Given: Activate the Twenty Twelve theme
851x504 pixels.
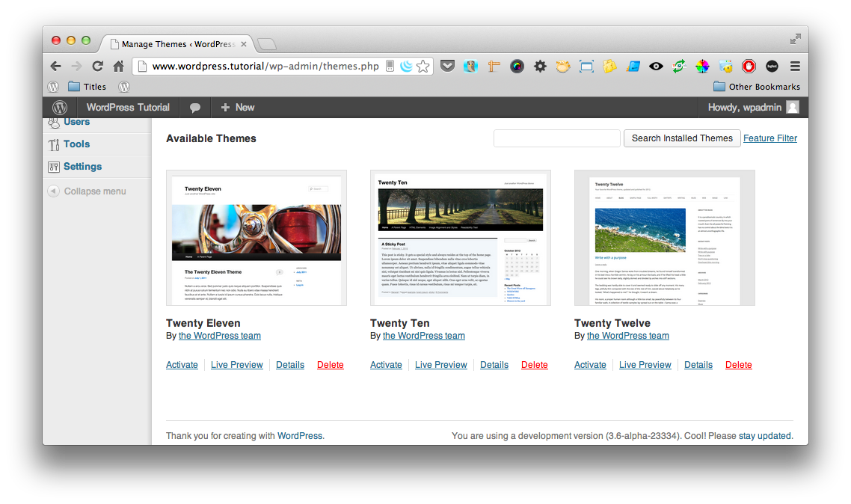Looking at the screenshot, I should (x=590, y=365).
